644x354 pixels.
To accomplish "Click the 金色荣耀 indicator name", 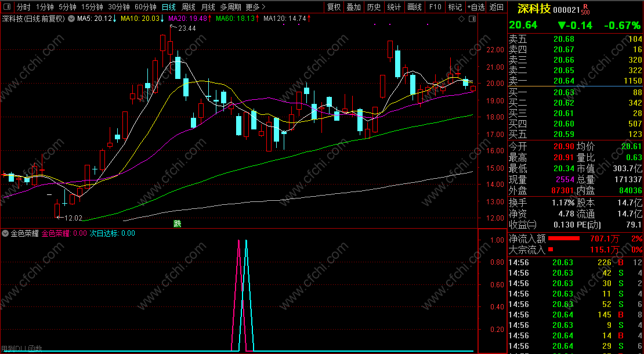I will pos(24,233).
